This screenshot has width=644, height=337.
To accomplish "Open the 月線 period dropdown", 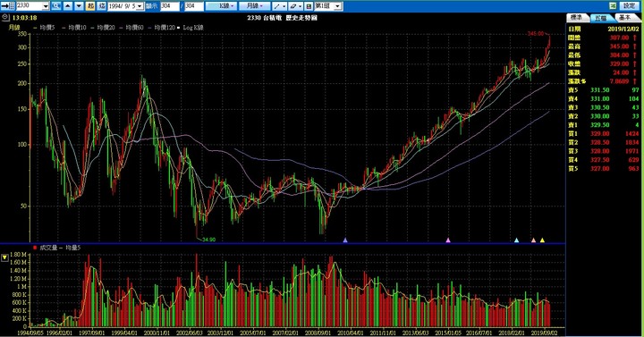I will [254, 5].
